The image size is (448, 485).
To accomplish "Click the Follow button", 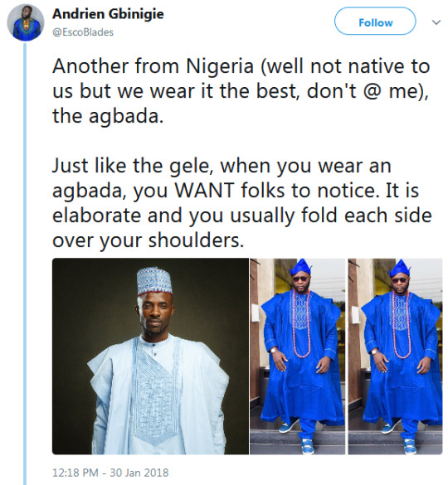I will point(375,22).
